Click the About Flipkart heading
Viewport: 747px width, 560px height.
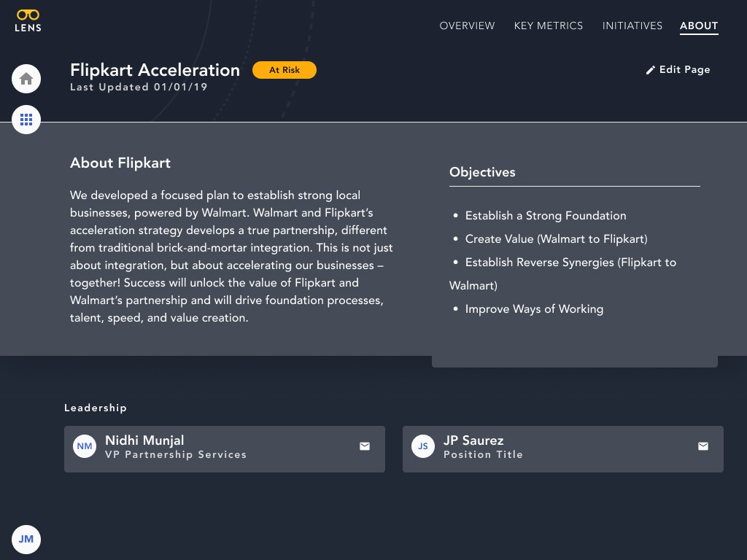coord(120,163)
